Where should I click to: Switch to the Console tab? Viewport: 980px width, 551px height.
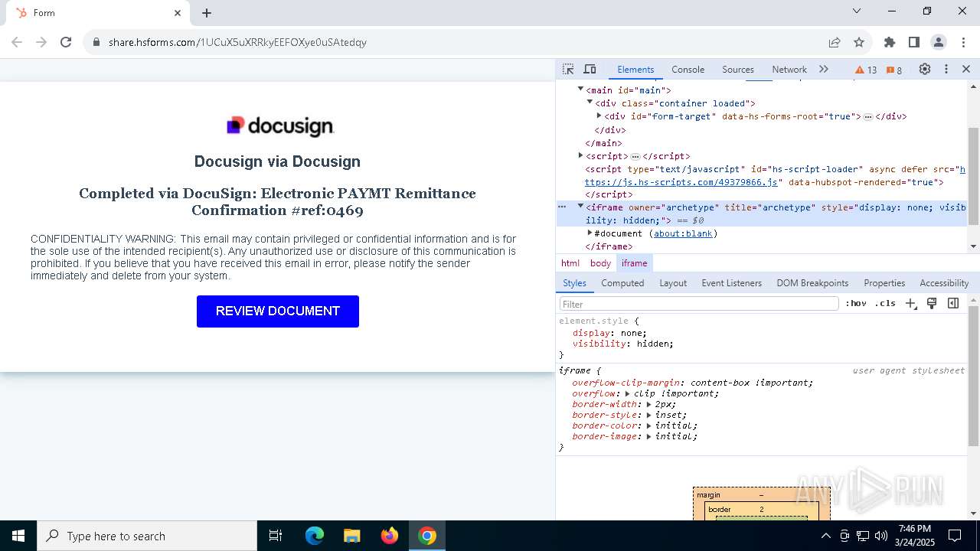688,69
